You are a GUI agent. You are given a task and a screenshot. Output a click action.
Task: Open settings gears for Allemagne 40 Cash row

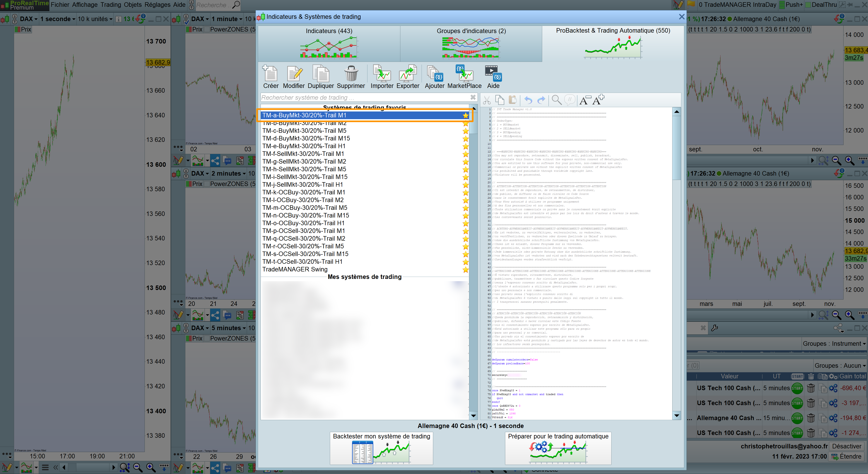(833, 418)
